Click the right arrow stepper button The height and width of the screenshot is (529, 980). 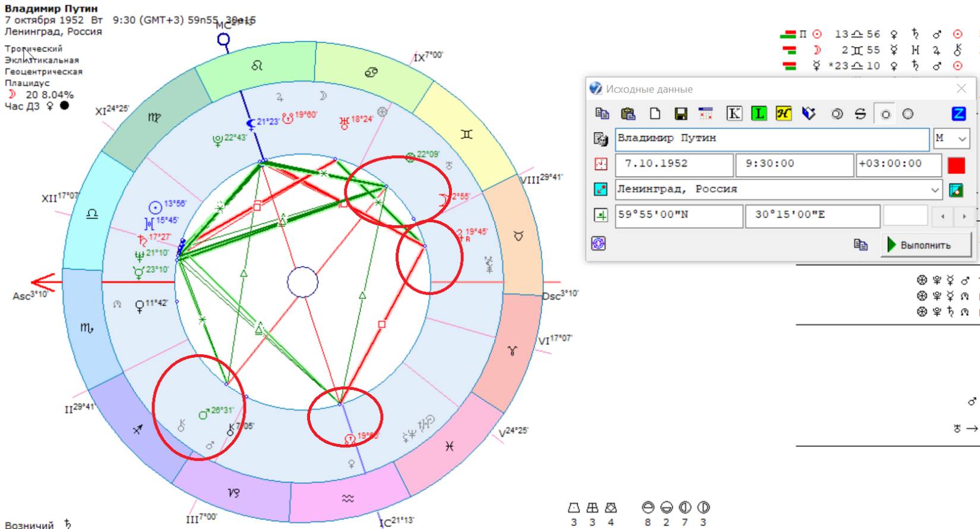(x=963, y=216)
